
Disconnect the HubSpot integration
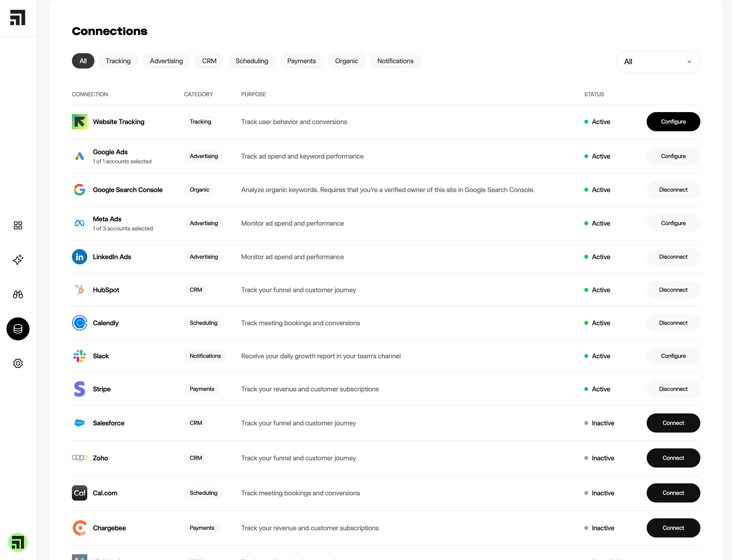(x=673, y=290)
